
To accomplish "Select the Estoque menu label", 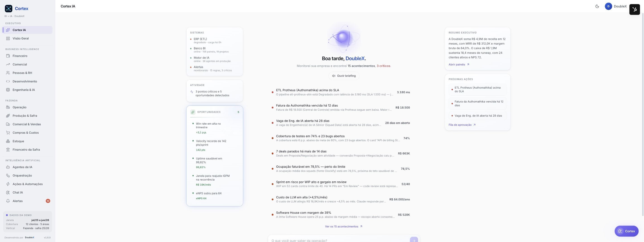I will point(19,141).
